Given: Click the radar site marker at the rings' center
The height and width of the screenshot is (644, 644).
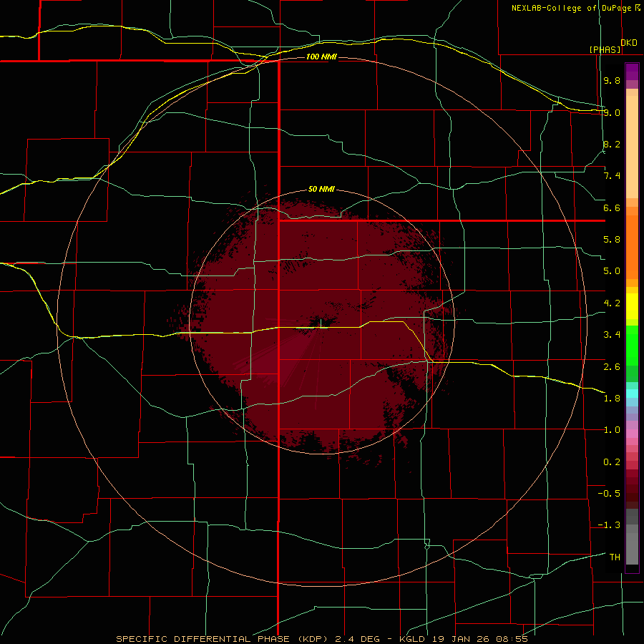Looking at the screenshot, I should [x=321, y=323].
